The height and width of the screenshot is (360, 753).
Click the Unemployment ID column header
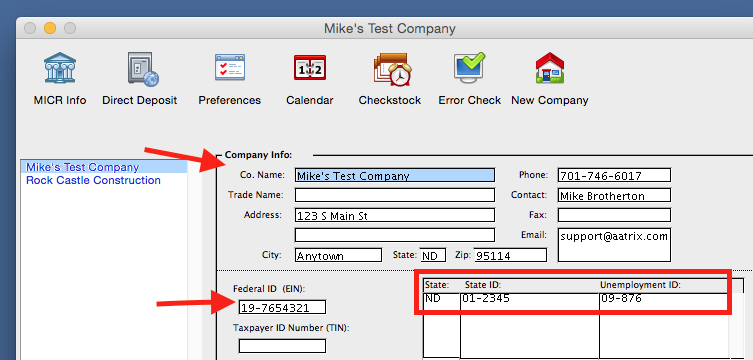(x=640, y=285)
